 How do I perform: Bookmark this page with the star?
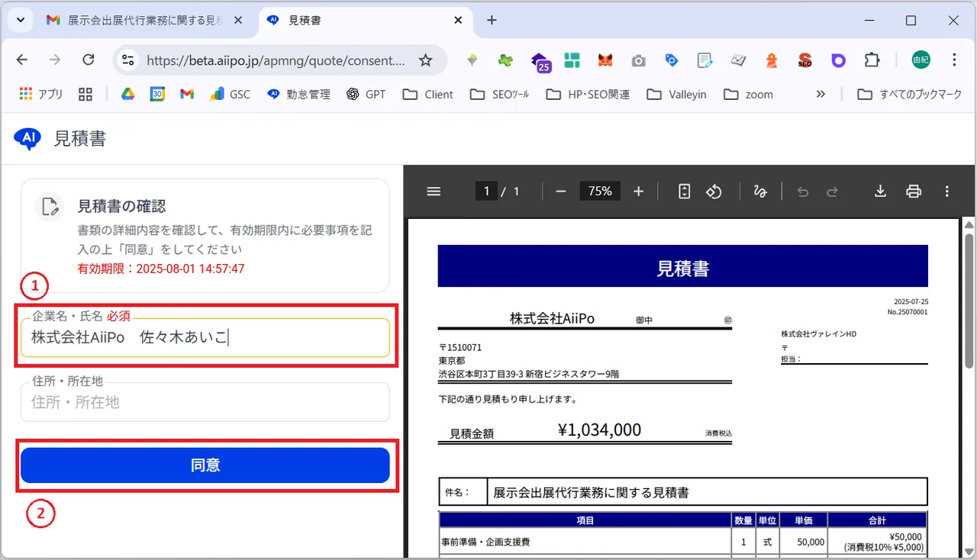pyautogui.click(x=426, y=60)
